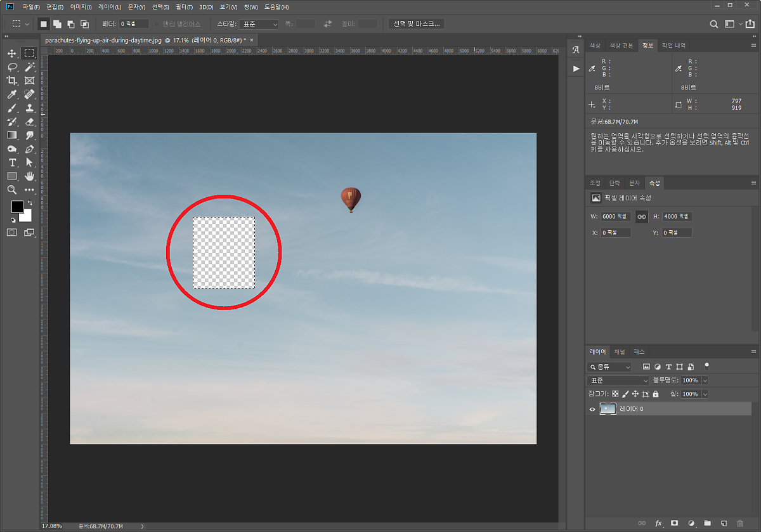Select the Move tool
The height and width of the screenshot is (532, 761).
[x=12, y=54]
